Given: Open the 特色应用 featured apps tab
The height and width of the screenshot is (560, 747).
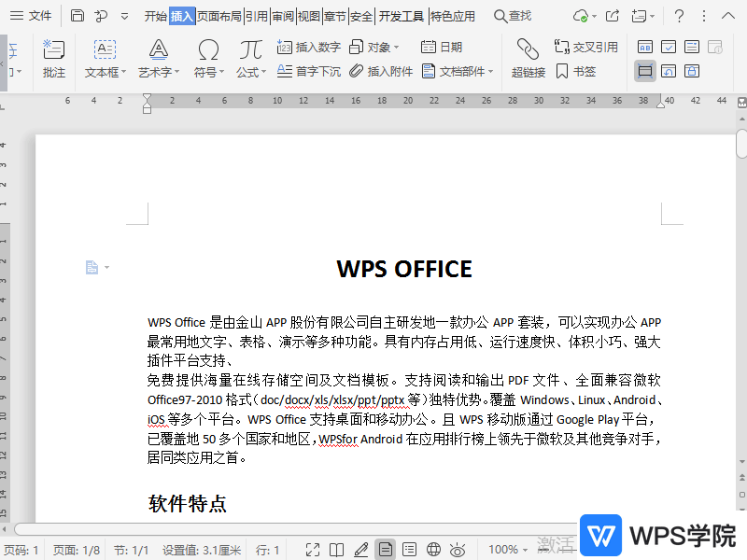Looking at the screenshot, I should pos(453,17).
